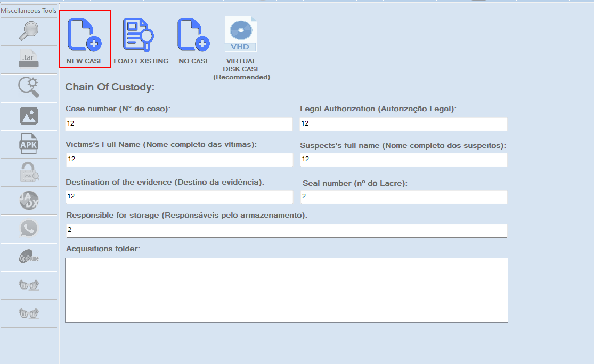594x364 pixels.
Task: Open the .tar archive tool
Action: click(x=29, y=59)
